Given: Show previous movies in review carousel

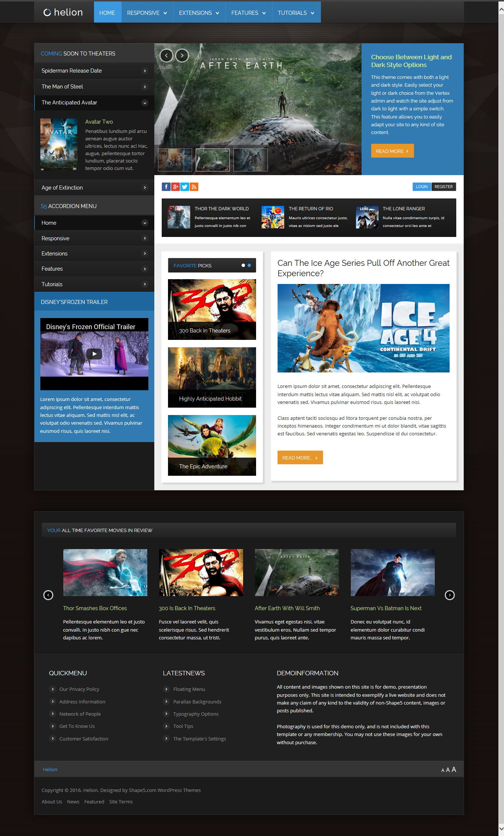Looking at the screenshot, I should pos(48,595).
